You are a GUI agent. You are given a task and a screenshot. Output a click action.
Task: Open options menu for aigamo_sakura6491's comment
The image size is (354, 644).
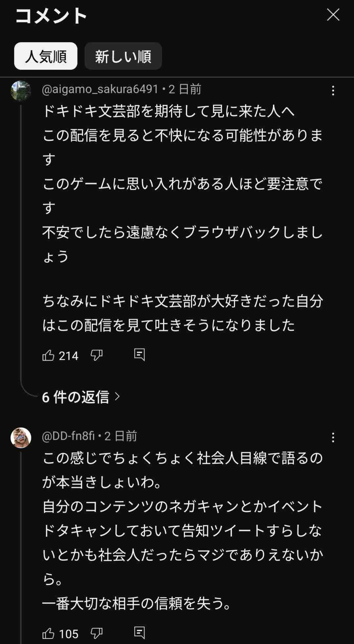click(x=333, y=91)
